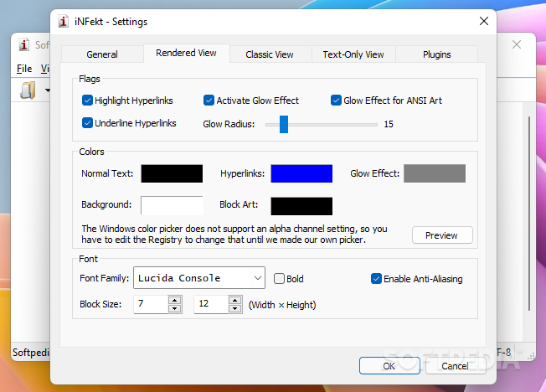The image size is (546, 392).
Task: Close the background iNFekt window
Action: pyautogui.click(x=517, y=44)
